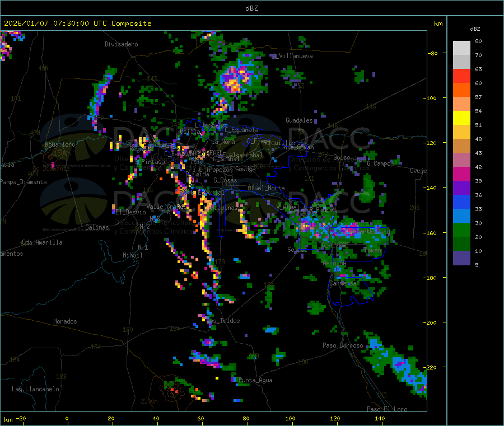Click the Goudge place label
This screenshot has height=426, width=504.
(246, 169)
